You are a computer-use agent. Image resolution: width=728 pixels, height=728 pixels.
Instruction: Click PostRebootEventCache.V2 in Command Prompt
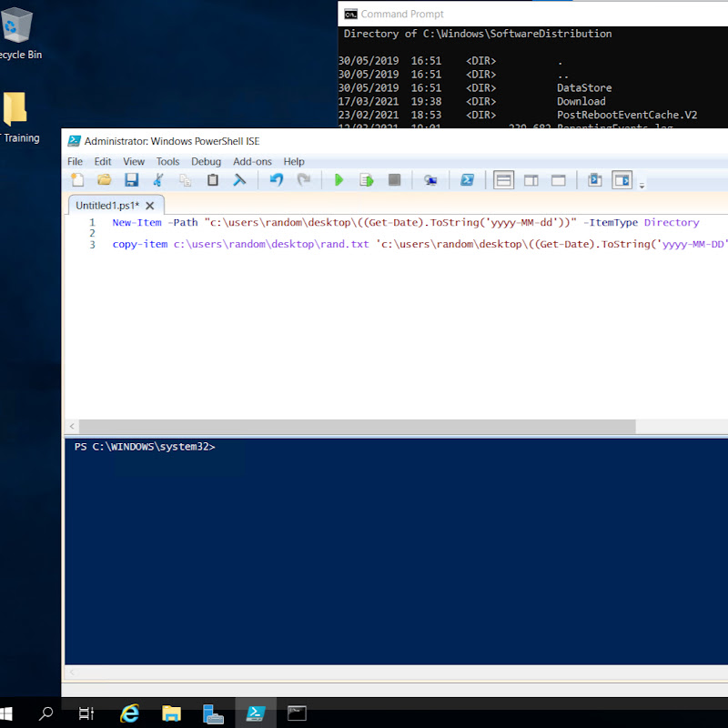point(627,115)
